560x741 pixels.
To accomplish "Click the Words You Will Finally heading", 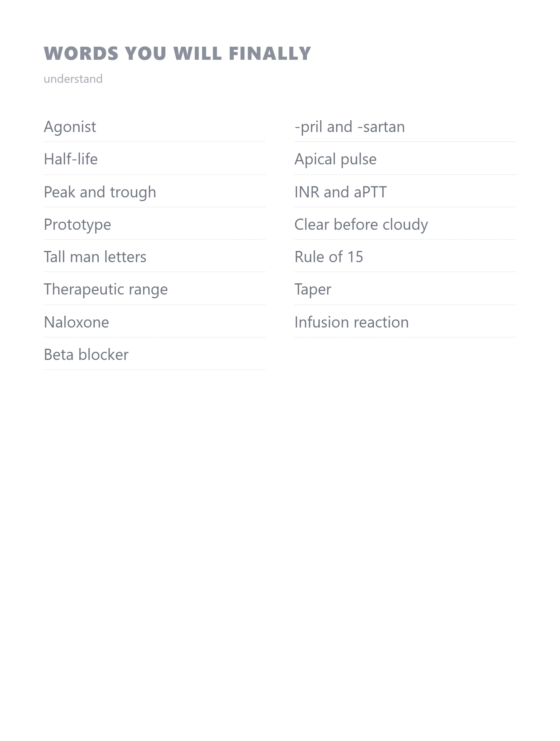I will (x=177, y=54).
